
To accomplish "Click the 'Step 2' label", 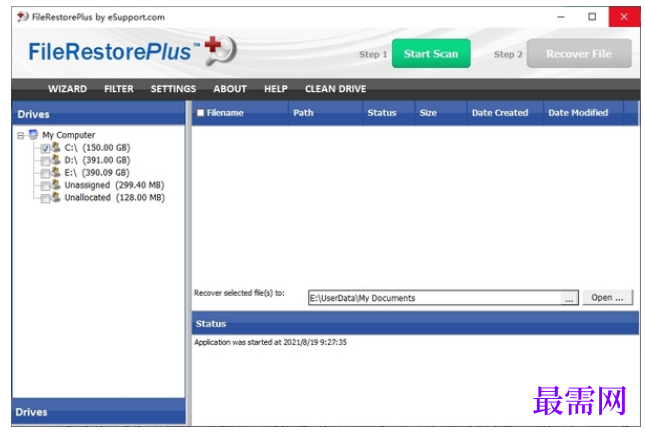I will pyautogui.click(x=508, y=54).
